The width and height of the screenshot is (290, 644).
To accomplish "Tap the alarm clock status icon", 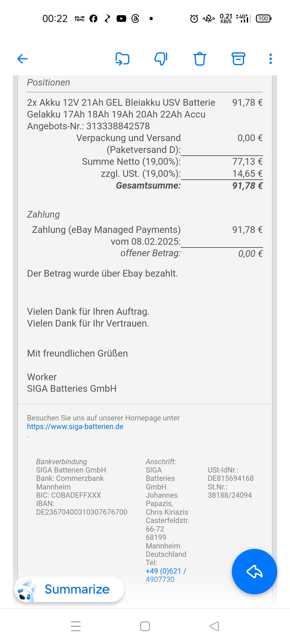I will [194, 19].
